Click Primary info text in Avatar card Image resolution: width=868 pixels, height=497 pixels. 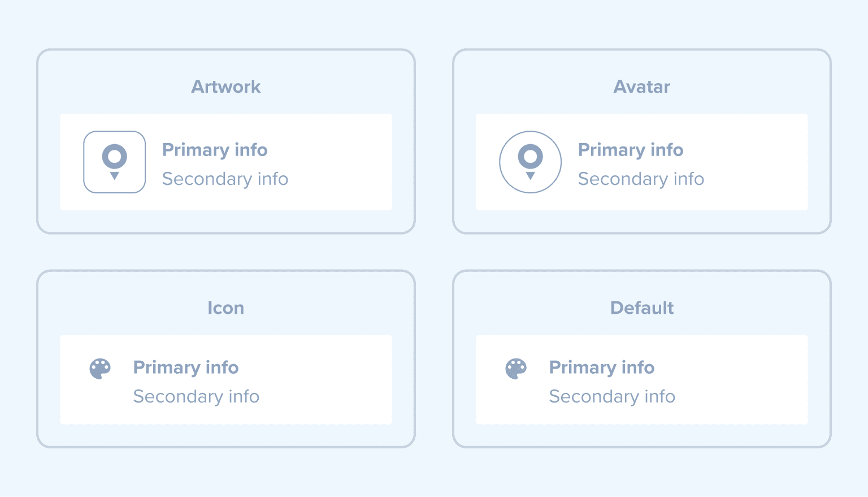click(x=631, y=150)
